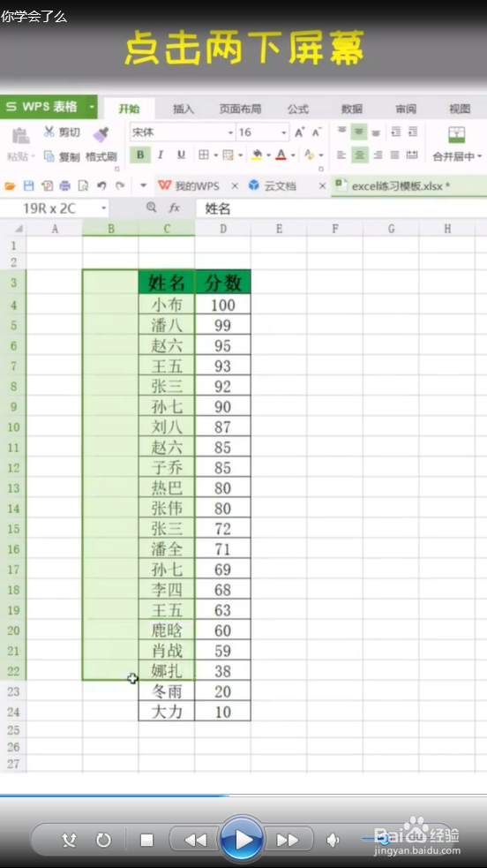Click the cell borders icon
487x868 pixels.
click(x=204, y=155)
